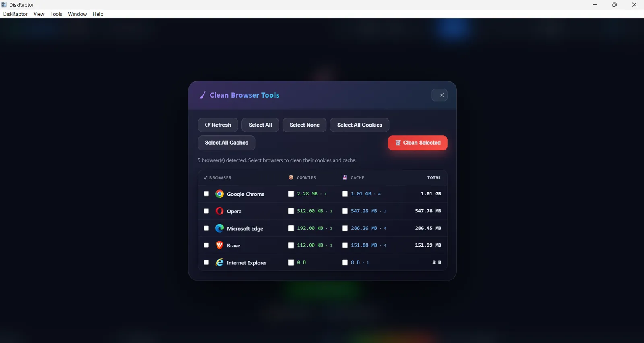Close the Clean Browser Tools dialog
The width and height of the screenshot is (644, 343).
coord(440,95)
